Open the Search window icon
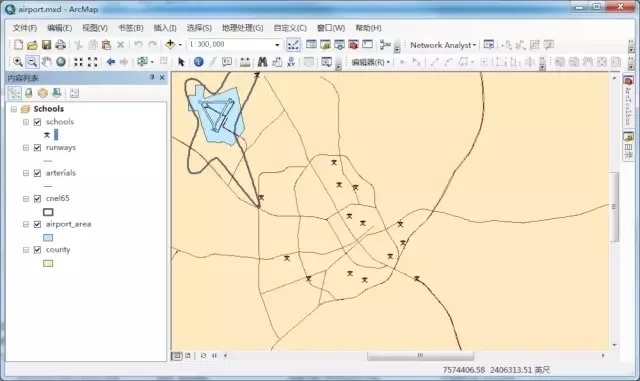 [x=339, y=45]
